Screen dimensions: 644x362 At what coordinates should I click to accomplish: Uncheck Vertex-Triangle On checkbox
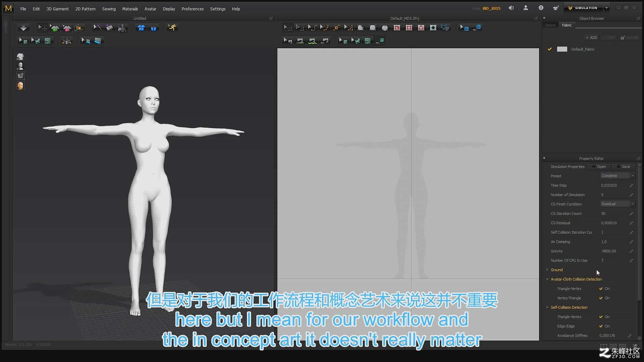[x=601, y=298]
